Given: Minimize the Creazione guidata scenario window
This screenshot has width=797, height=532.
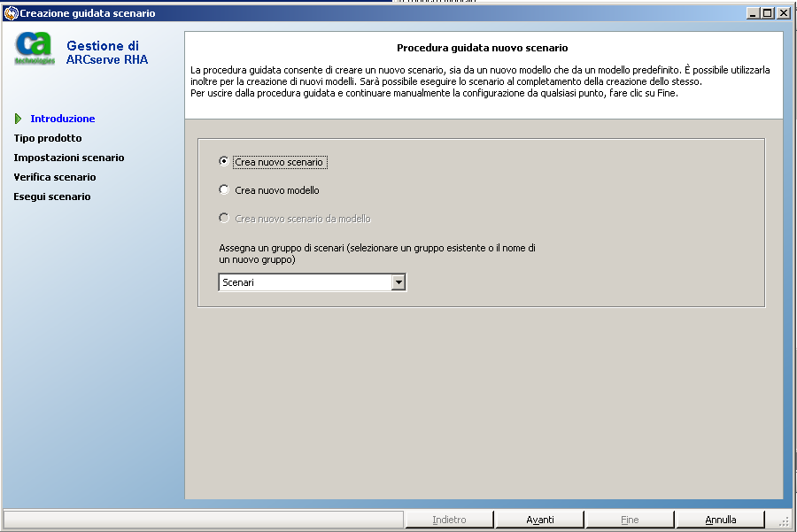Looking at the screenshot, I should click(x=753, y=13).
